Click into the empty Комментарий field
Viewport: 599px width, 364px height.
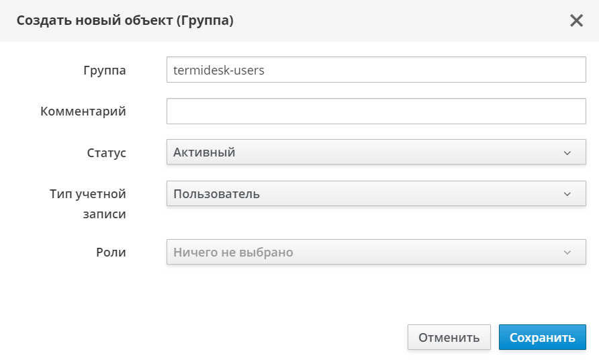point(376,111)
